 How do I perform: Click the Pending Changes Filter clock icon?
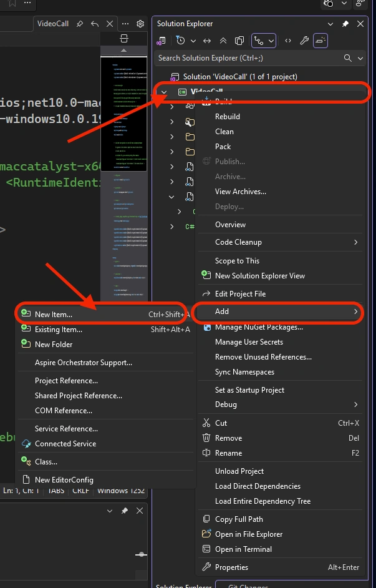[x=180, y=41]
